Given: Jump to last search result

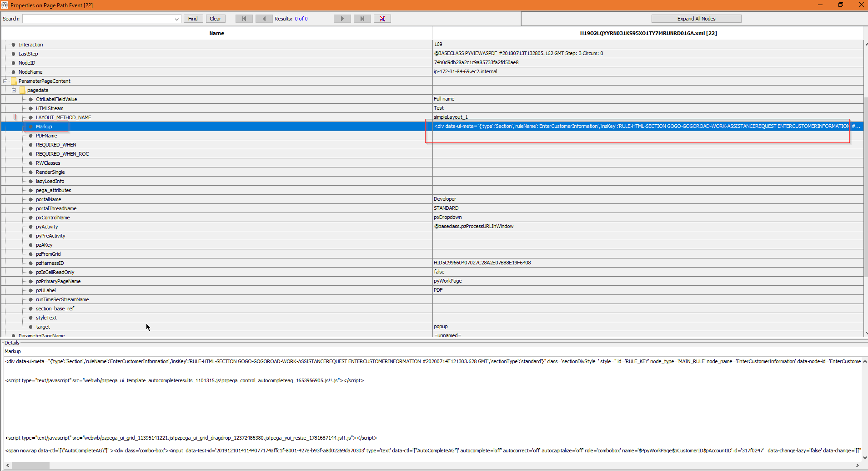Looking at the screenshot, I should tap(362, 19).
